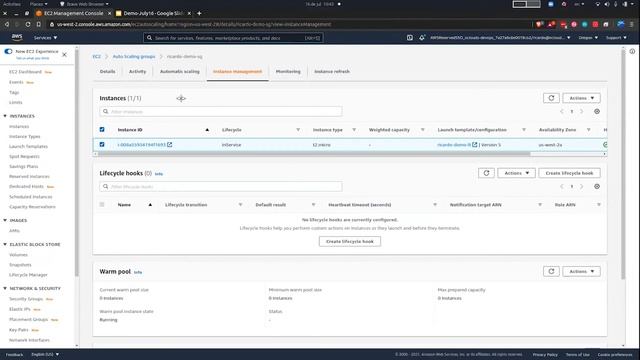Click previous page arrow in Lifecycle hooks pagination

point(562,187)
